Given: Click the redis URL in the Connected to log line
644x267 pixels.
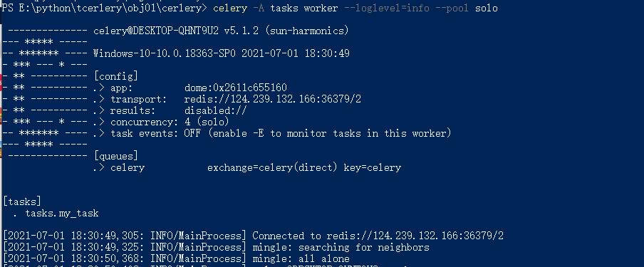Looking at the screenshot, I should point(415,236).
